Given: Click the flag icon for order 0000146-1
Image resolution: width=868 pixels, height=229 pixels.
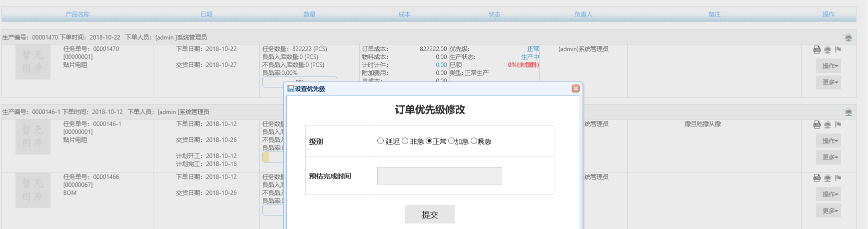Looking at the screenshot, I should (838, 124).
